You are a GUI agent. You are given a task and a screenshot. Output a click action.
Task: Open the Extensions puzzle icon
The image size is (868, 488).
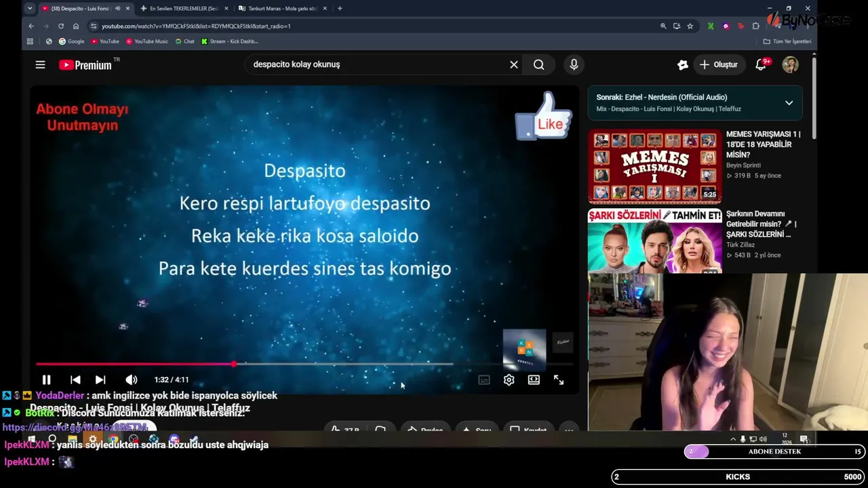[755, 26]
